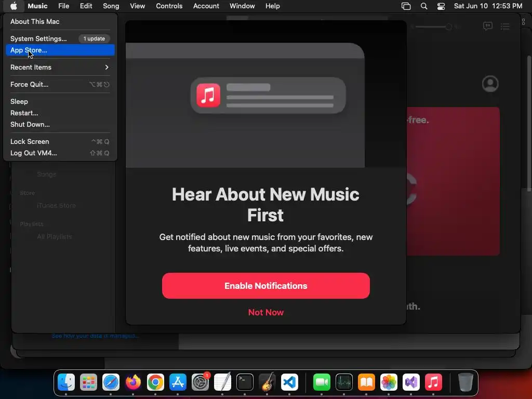Open the Help menu
Image resolution: width=532 pixels, height=399 pixels.
272,6
